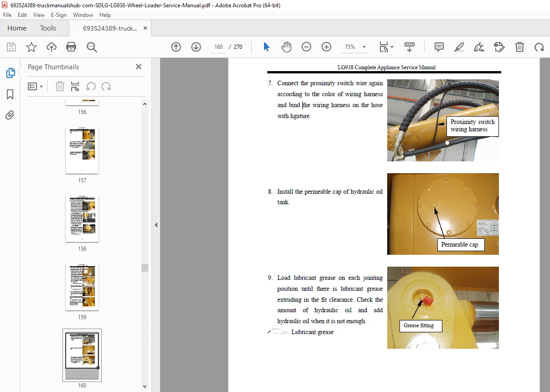Open the thumbnails options menu
This screenshot has width=550, height=392.
[36, 87]
